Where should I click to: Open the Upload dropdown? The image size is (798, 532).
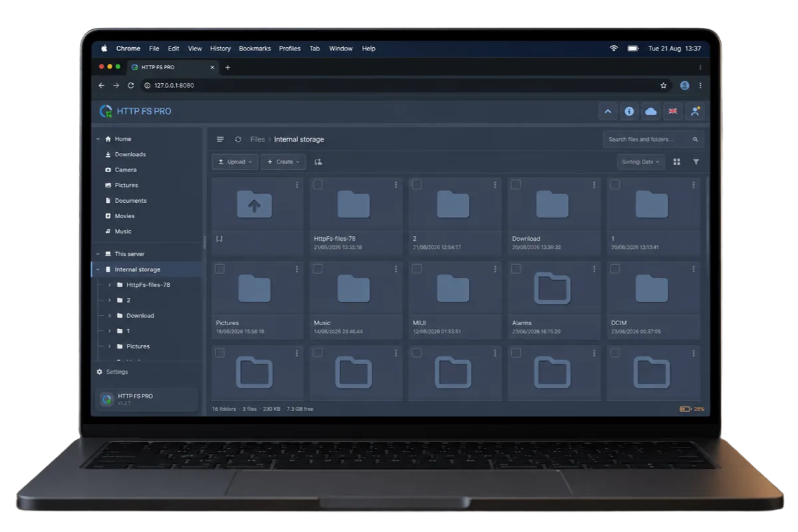tap(235, 162)
